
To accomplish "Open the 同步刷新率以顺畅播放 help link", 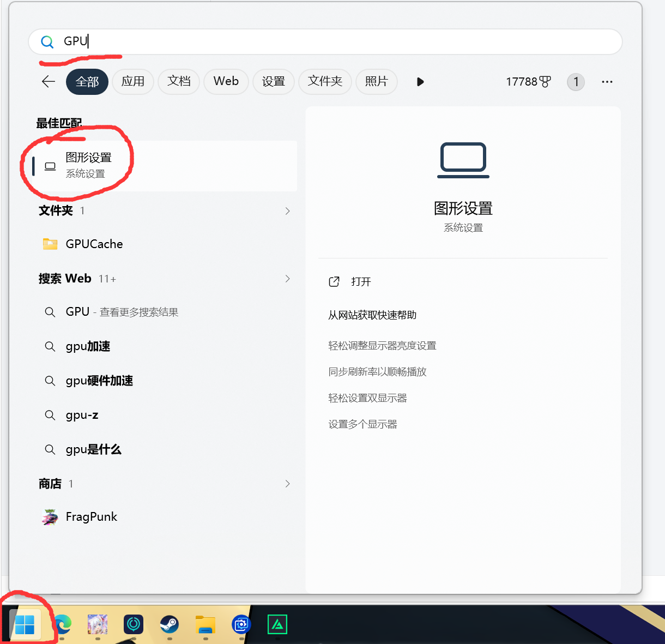I will (377, 372).
